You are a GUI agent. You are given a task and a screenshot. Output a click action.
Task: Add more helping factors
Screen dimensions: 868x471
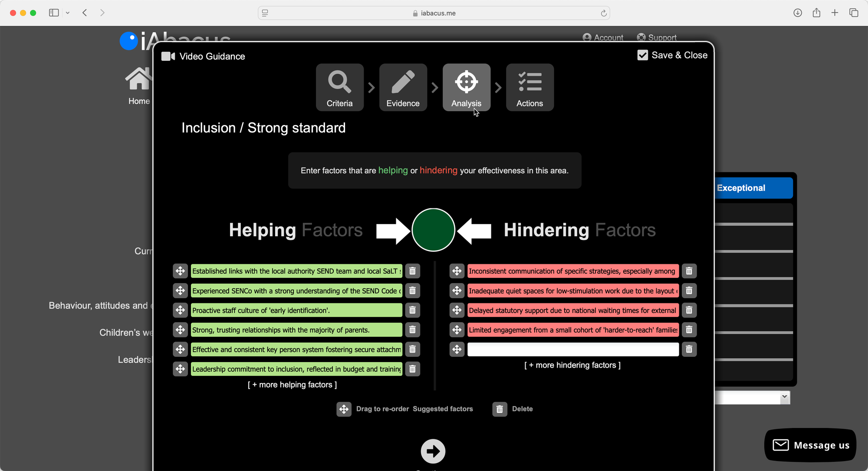point(292,385)
